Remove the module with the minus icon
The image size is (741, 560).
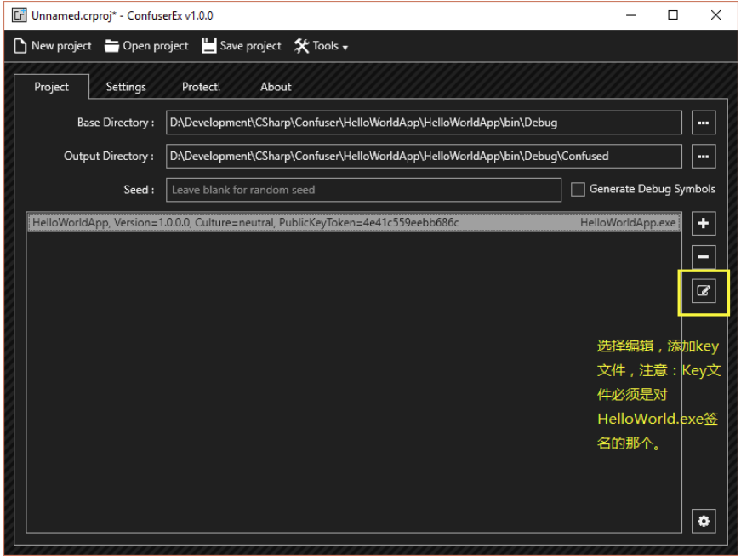pyautogui.click(x=704, y=257)
